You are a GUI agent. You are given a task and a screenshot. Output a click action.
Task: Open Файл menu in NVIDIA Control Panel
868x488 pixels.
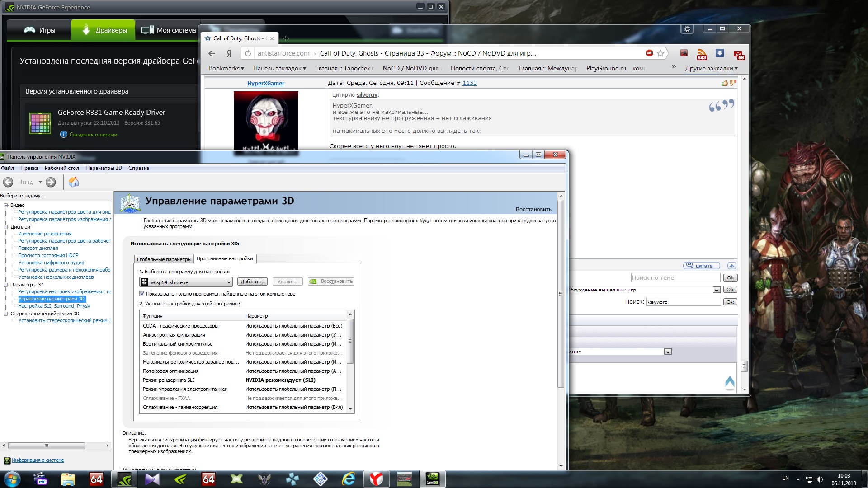7,168
